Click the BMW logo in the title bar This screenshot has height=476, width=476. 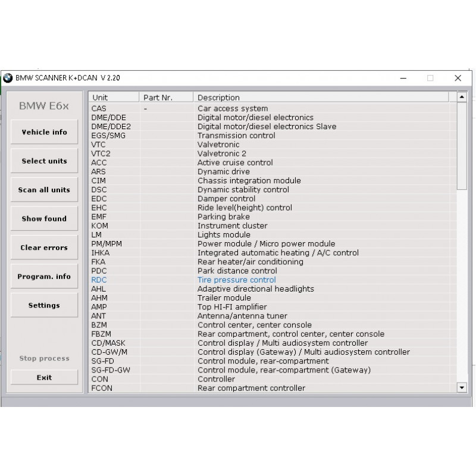(x=8, y=78)
